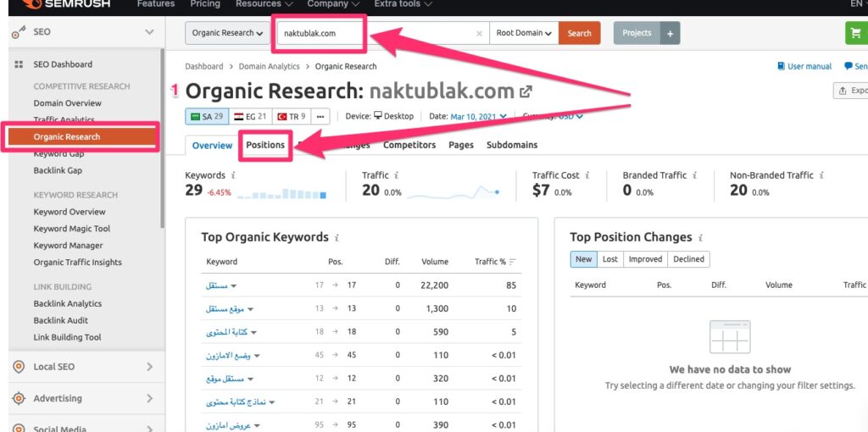The height and width of the screenshot is (432, 868).
Task: Click the clear X in domain search field
Action: pyautogui.click(x=479, y=34)
